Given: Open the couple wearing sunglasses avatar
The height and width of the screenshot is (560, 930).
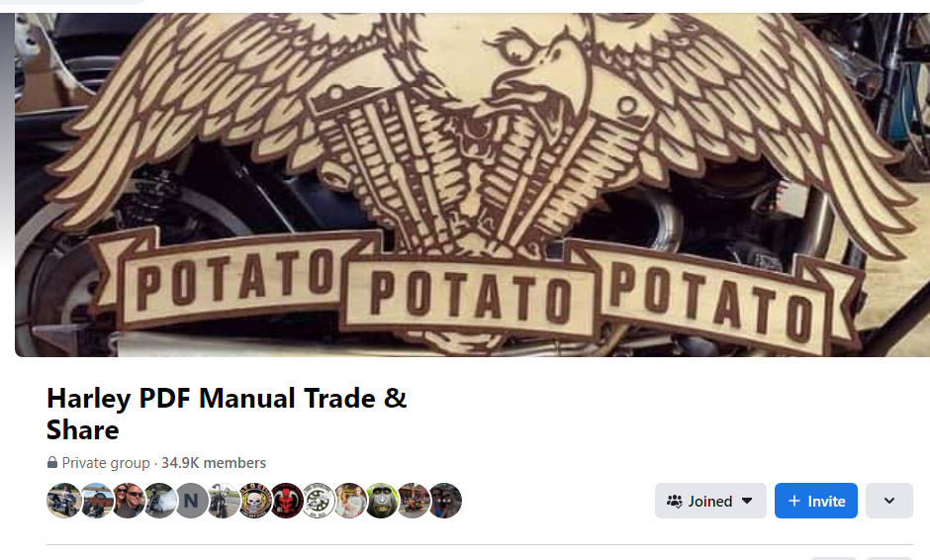Looking at the screenshot, I should [128, 501].
